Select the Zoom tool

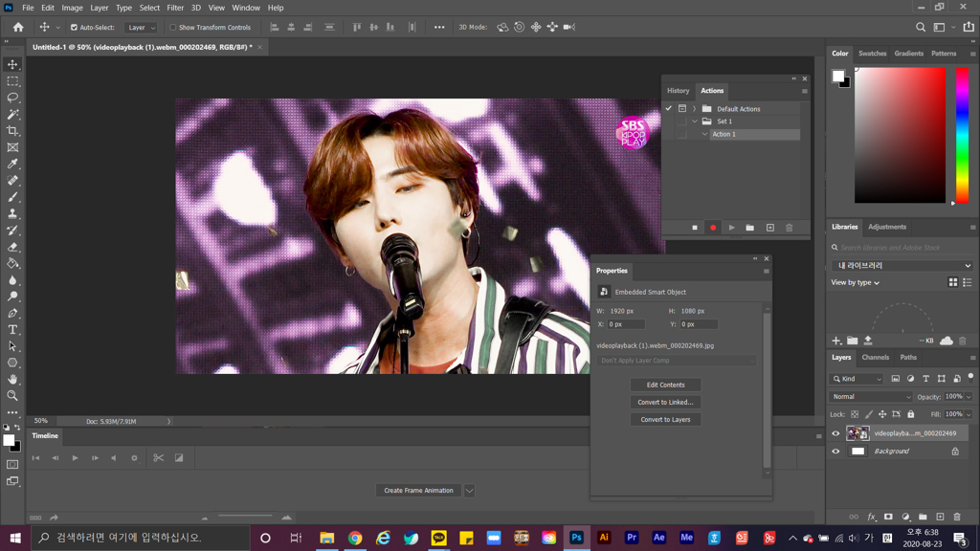[12, 395]
